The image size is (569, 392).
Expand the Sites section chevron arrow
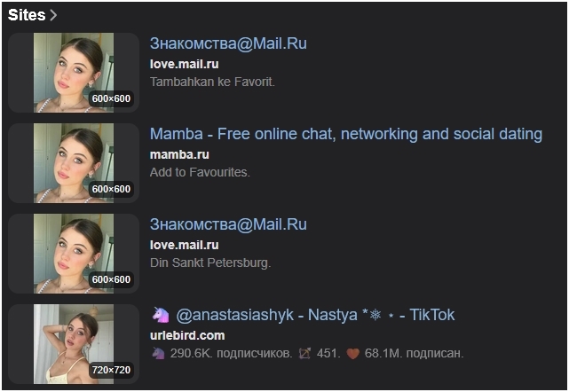point(53,15)
